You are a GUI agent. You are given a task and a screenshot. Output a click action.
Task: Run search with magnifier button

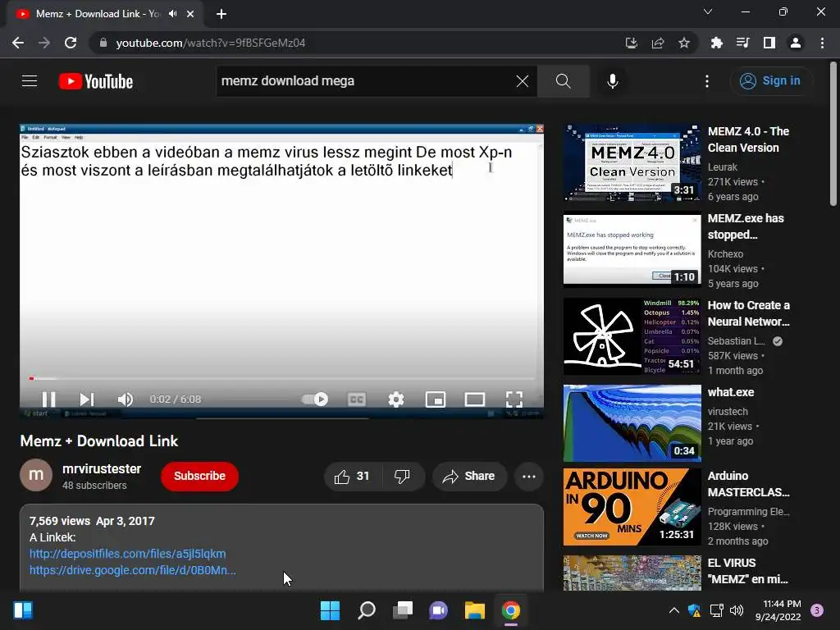pos(563,81)
